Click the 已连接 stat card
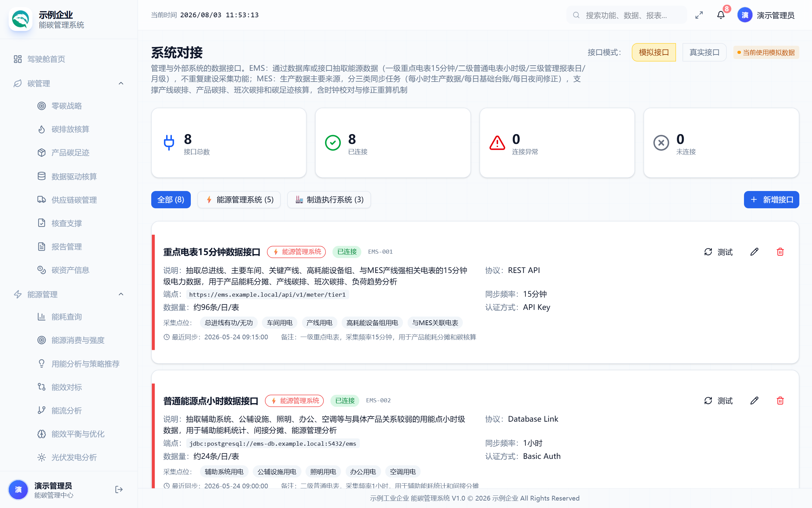This screenshot has height=508, width=812. click(x=393, y=143)
